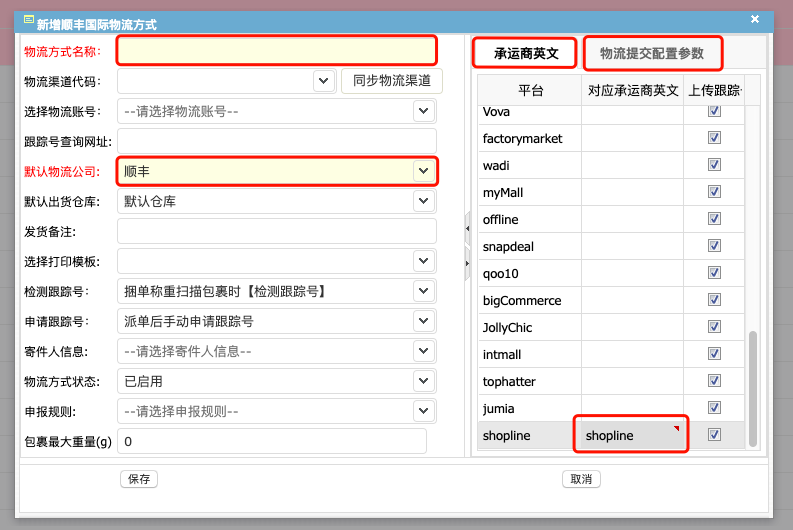Viewport: 793px width, 530px height.
Task: Focus the 物流方式名称 input field
Action: (x=277, y=51)
